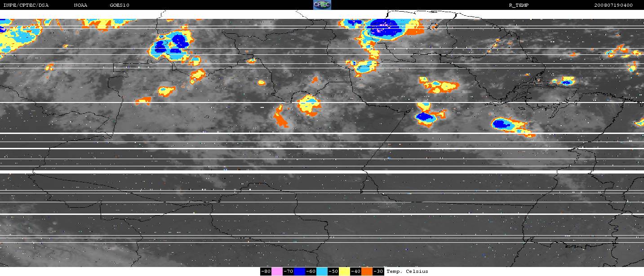Click the 200807190400 timestamp
The height and width of the screenshot is (276, 644).
[x=613, y=5]
